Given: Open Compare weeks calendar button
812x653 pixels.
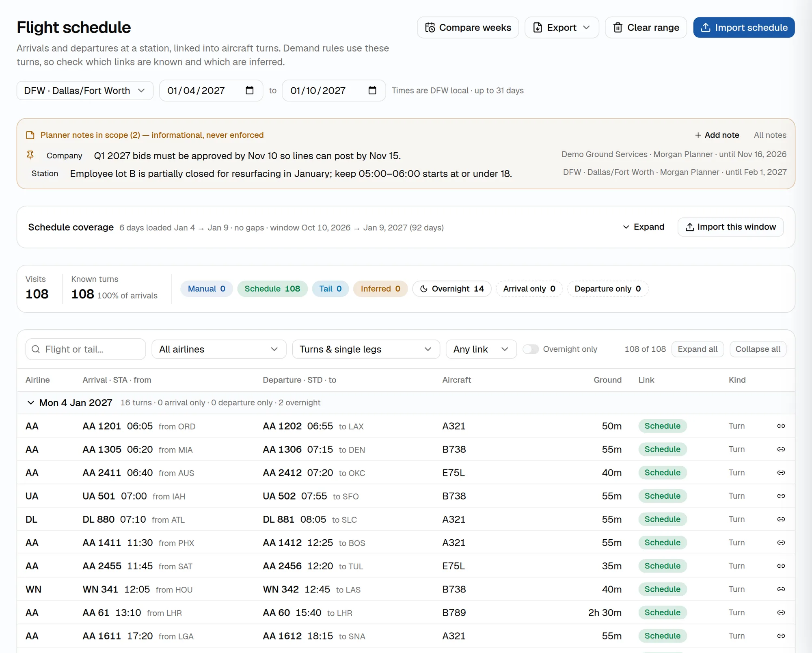Looking at the screenshot, I should pyautogui.click(x=468, y=28).
